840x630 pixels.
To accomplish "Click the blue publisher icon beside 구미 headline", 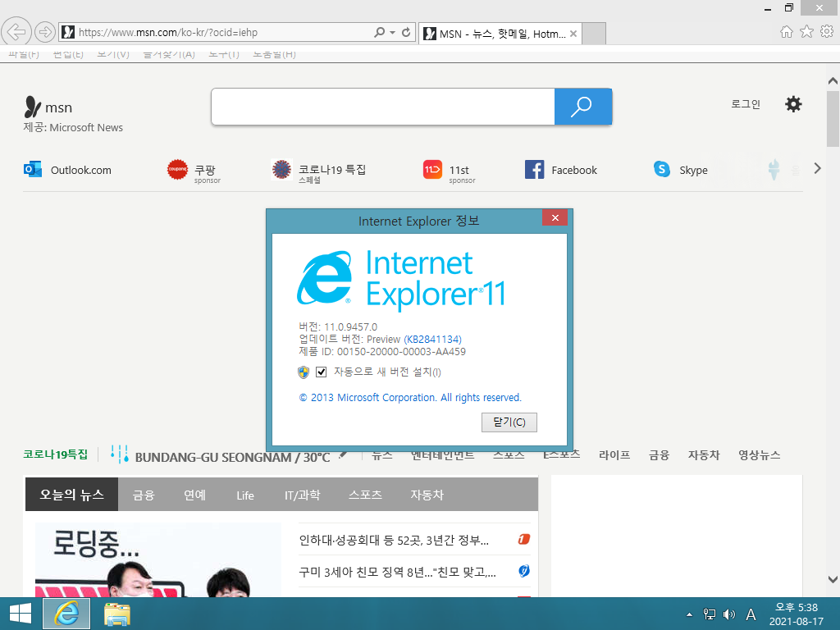I will (524, 571).
